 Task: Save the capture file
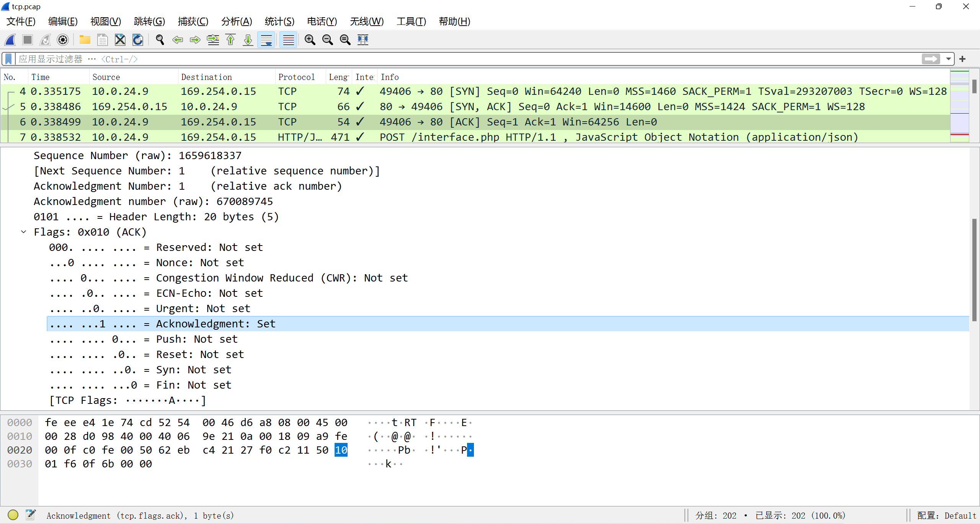(x=102, y=40)
